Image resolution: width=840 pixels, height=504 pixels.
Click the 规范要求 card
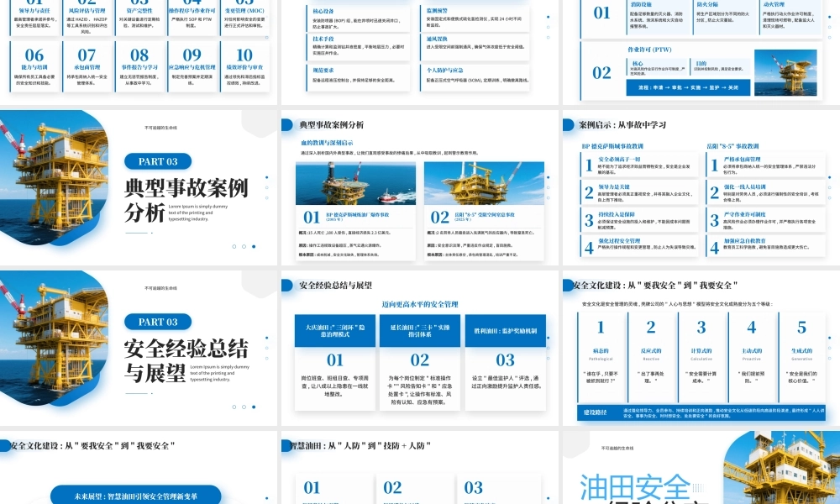[360, 77]
